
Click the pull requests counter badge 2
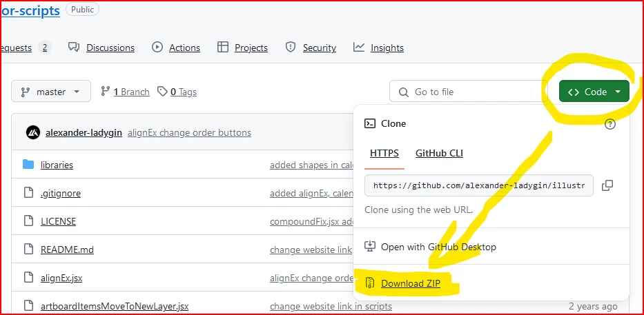[45, 48]
